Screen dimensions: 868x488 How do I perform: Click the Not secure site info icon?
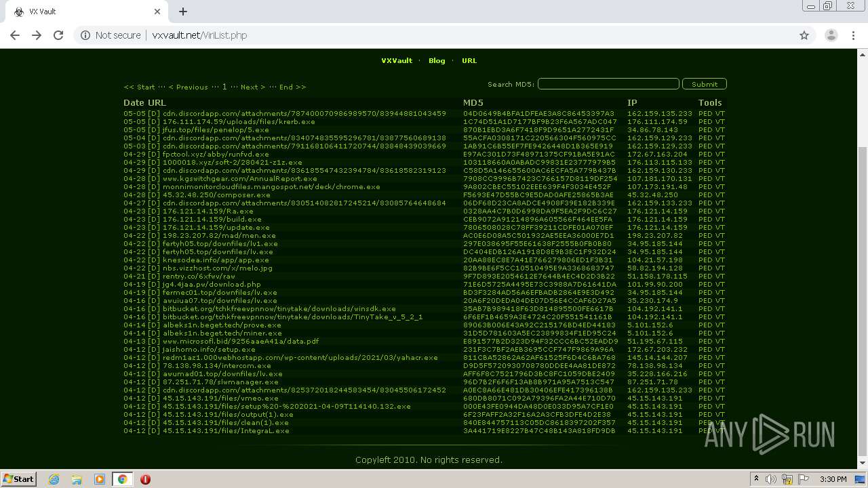tap(85, 35)
